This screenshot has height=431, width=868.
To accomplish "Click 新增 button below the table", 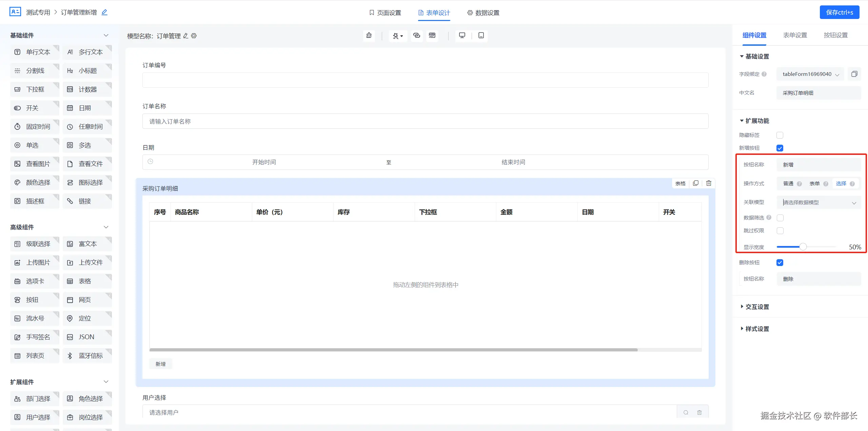I will point(161,364).
